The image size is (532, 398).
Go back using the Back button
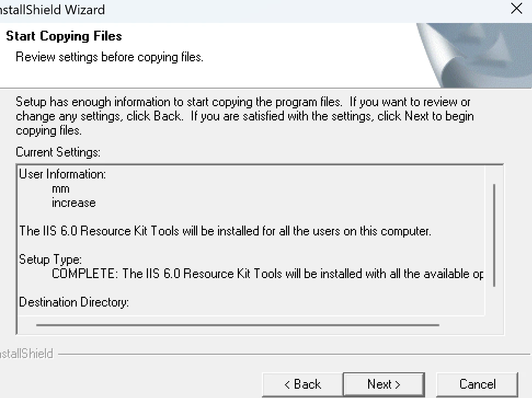coord(302,384)
